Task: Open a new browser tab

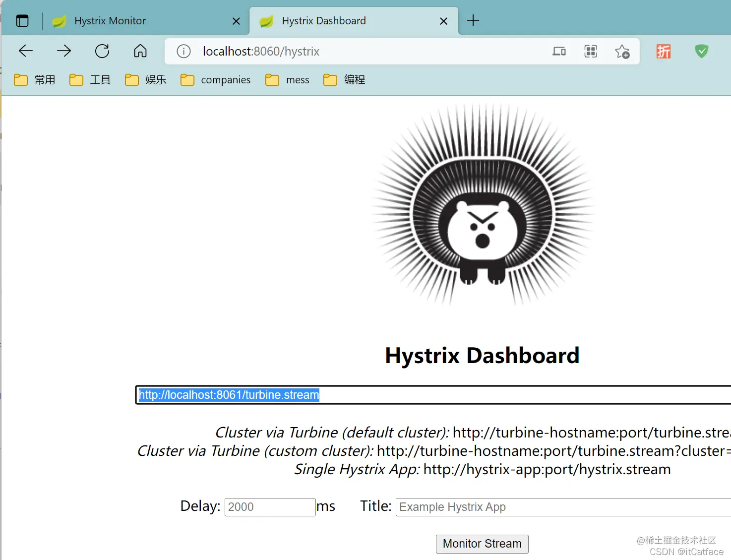Action: 473,20
